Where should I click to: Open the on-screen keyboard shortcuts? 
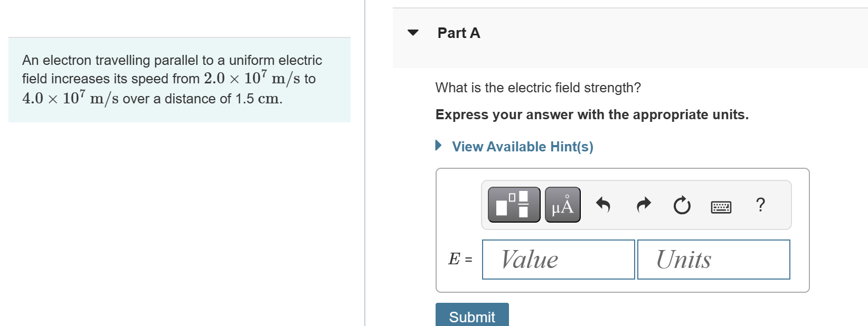(720, 206)
